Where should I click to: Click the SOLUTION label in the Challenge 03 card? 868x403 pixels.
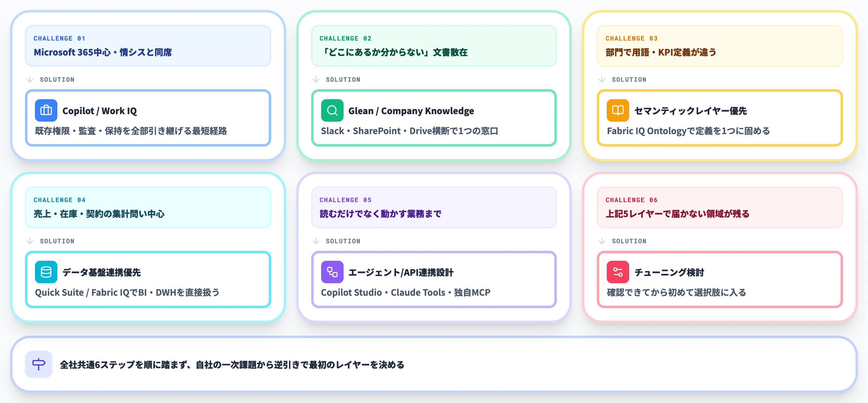coord(629,80)
